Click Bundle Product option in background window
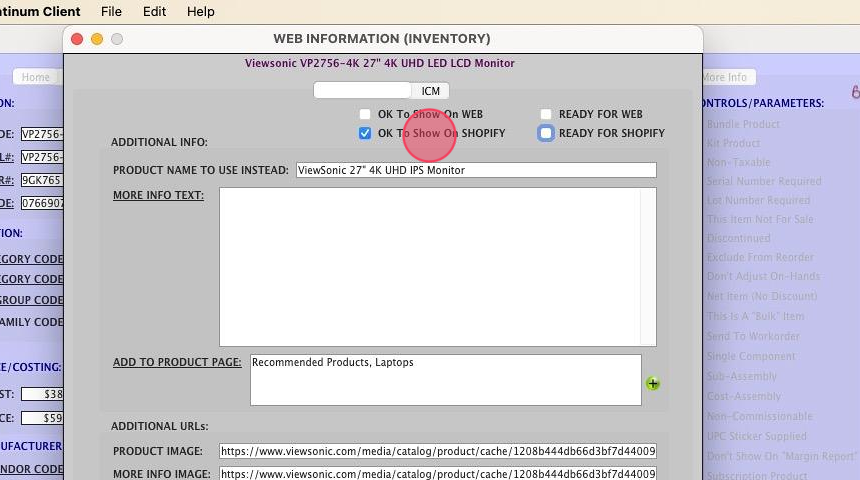 tap(743, 124)
